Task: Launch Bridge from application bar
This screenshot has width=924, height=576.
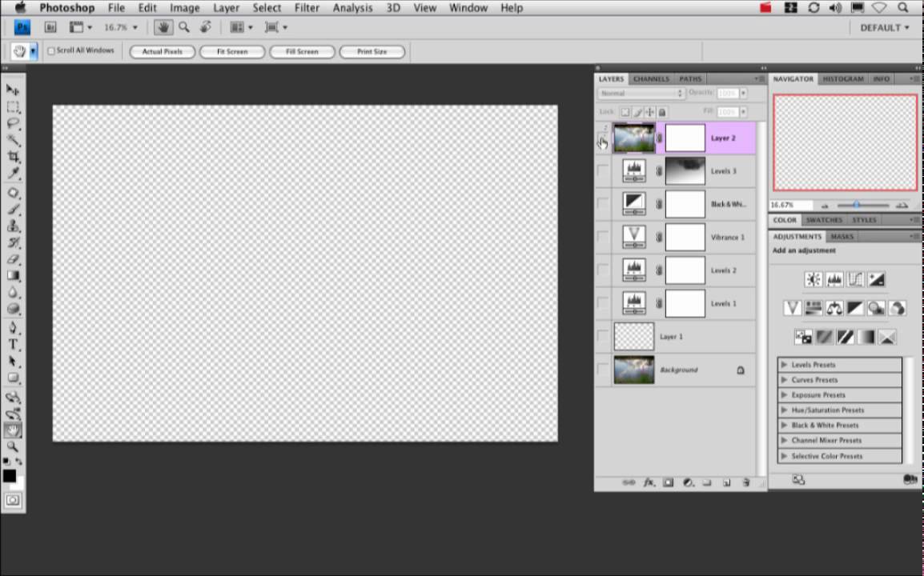Action: click(x=50, y=27)
